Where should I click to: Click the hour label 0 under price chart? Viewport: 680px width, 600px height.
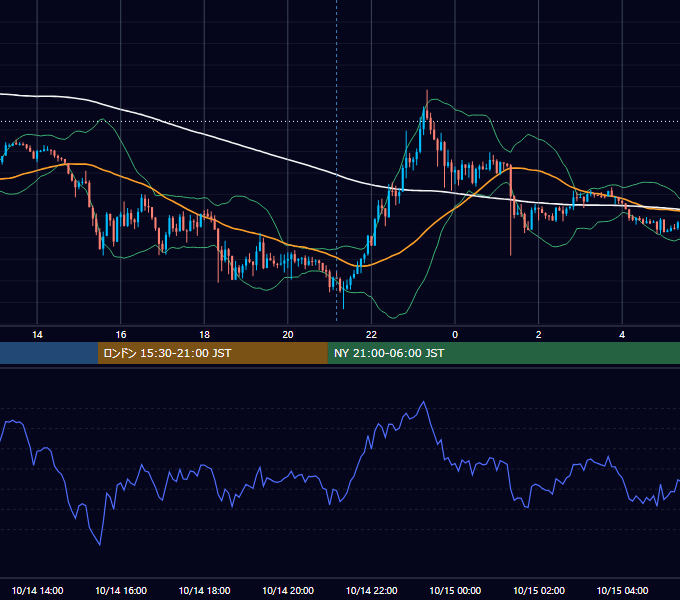click(x=455, y=335)
